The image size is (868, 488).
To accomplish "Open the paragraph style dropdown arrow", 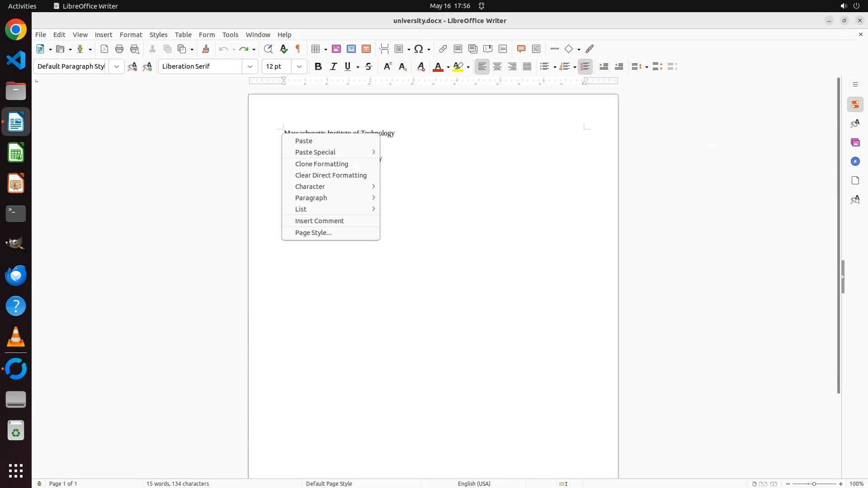I will pyautogui.click(x=117, y=67).
